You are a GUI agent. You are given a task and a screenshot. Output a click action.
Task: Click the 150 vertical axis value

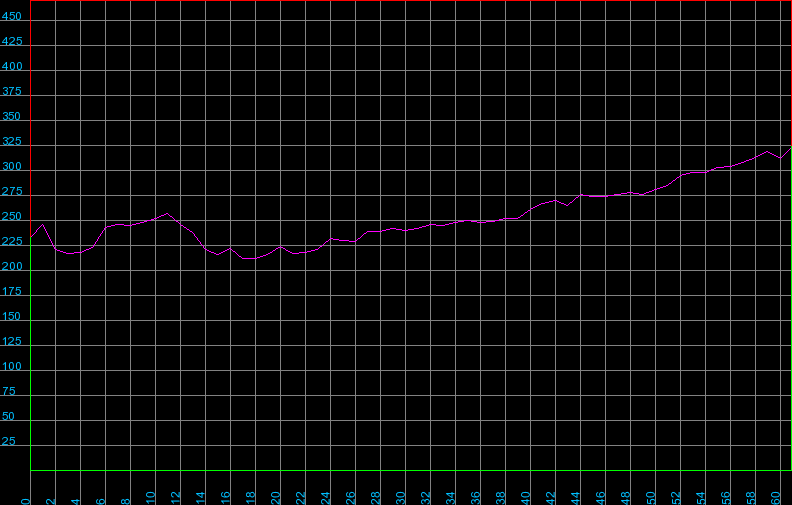[x=12, y=316]
